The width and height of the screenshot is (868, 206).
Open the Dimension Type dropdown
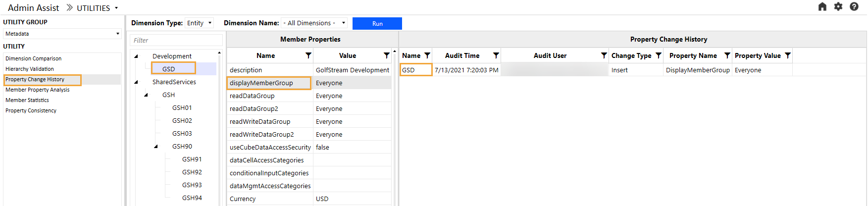coord(199,23)
